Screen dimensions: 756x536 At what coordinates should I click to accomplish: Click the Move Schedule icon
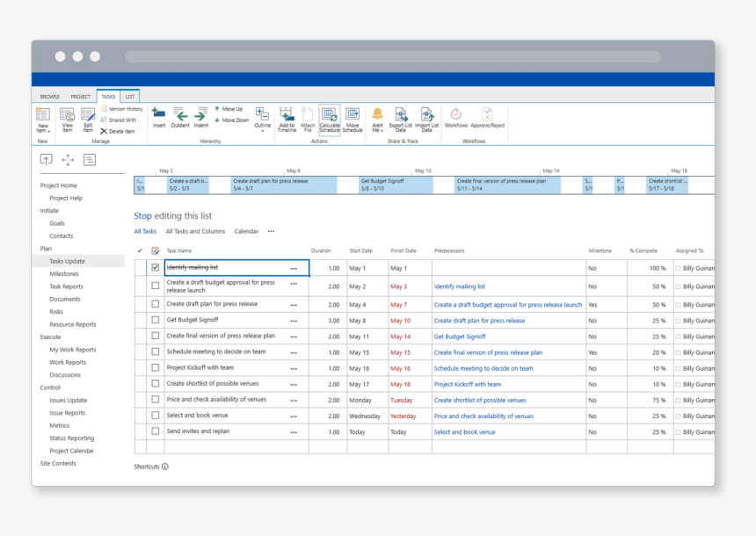(x=353, y=120)
